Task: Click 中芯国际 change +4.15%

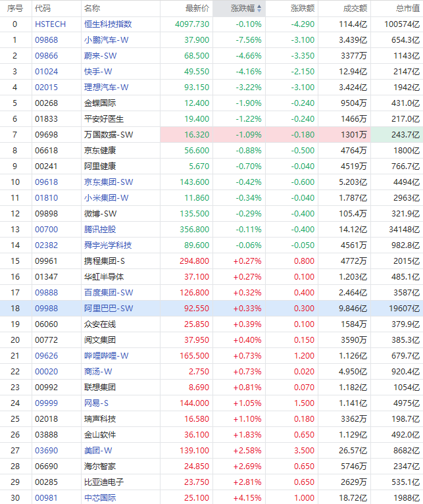Action: [x=247, y=497]
